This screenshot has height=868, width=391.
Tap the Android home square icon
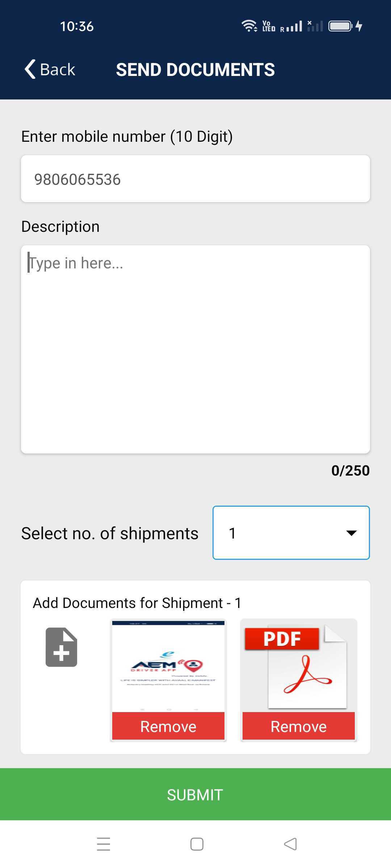(197, 844)
